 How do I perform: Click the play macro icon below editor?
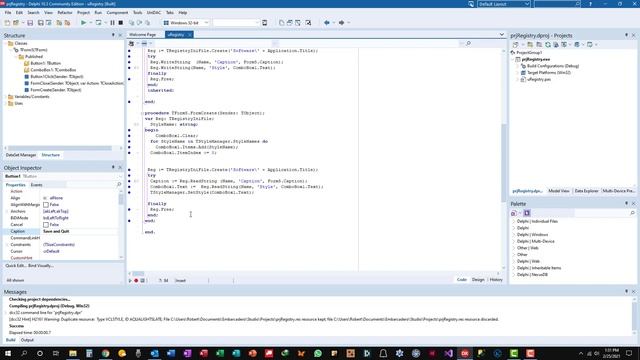130,280
